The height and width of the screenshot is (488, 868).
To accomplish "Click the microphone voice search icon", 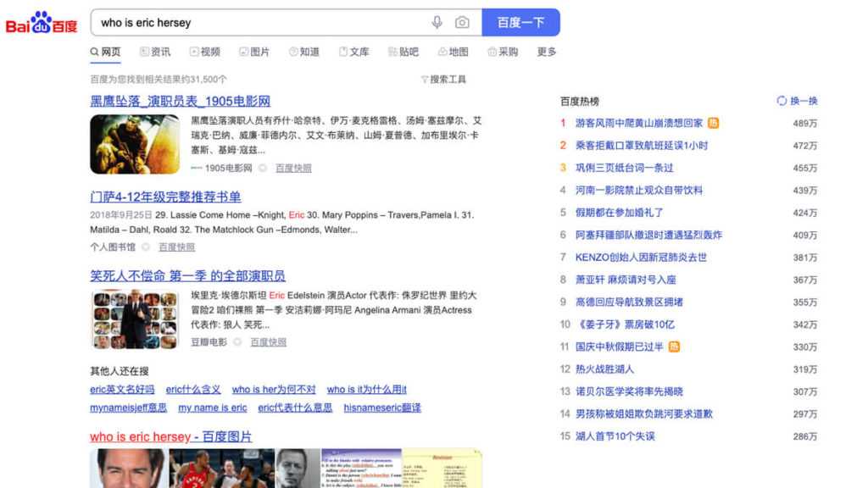I will pyautogui.click(x=437, y=23).
